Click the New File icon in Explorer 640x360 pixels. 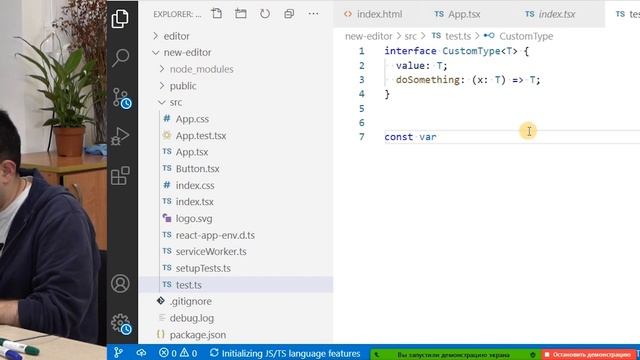click(x=217, y=14)
